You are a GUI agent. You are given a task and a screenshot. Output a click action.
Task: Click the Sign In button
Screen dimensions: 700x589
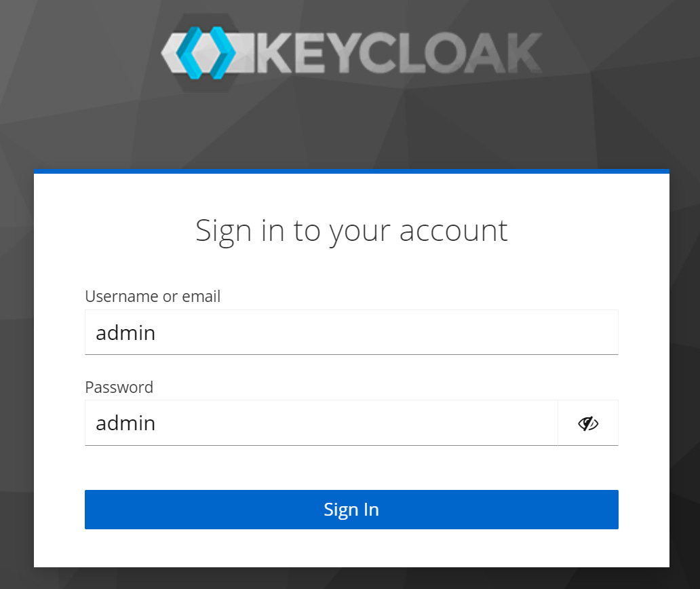(351, 509)
